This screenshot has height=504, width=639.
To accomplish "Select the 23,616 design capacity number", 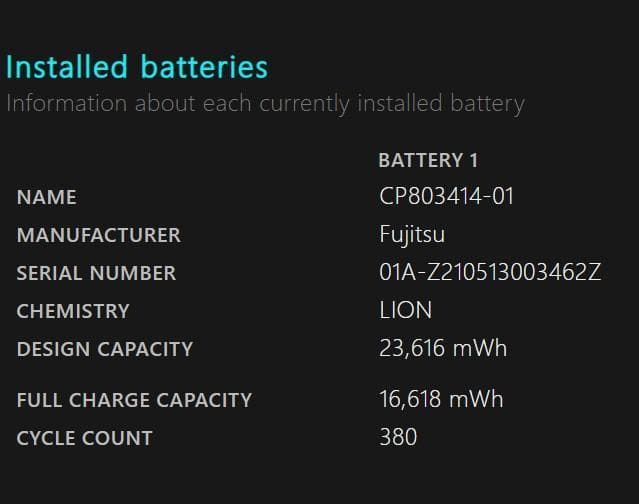I will (410, 348).
